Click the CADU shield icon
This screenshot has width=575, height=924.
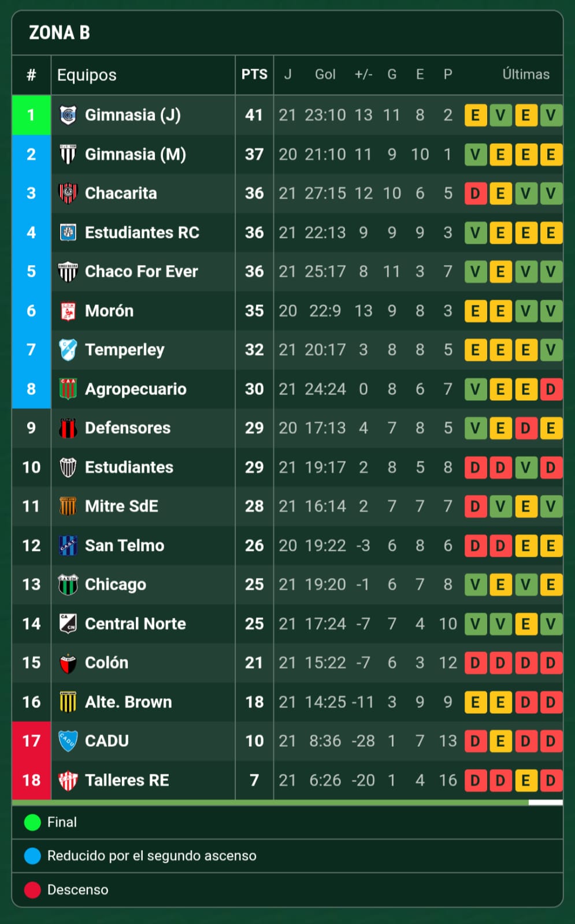pos(68,740)
